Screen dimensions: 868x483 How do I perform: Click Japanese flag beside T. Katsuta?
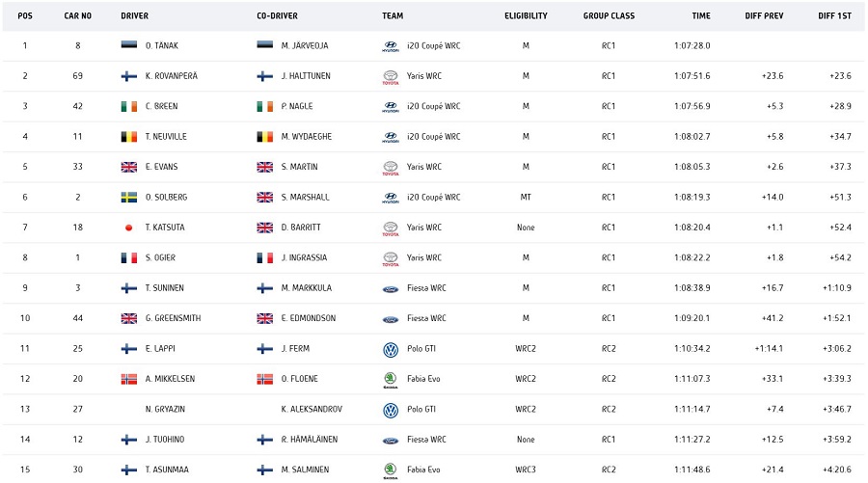click(129, 228)
